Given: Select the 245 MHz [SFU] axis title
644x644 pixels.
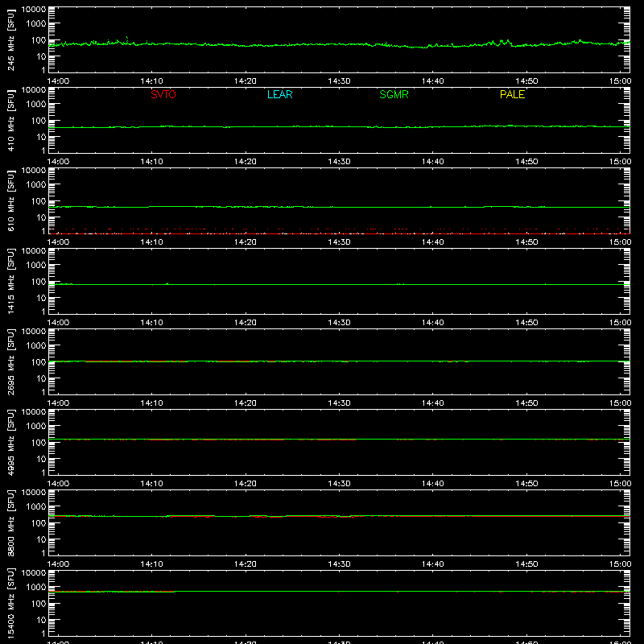Looking at the screenshot, I should coord(10,39).
